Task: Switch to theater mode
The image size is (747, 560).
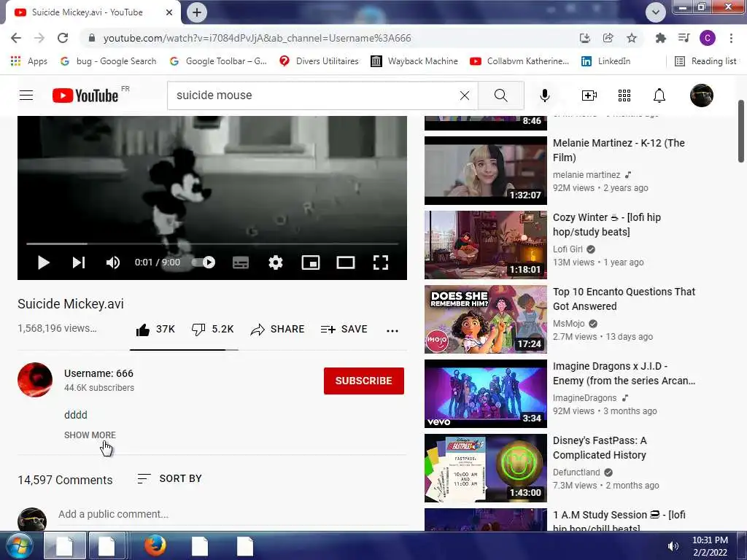Action: pyautogui.click(x=345, y=262)
